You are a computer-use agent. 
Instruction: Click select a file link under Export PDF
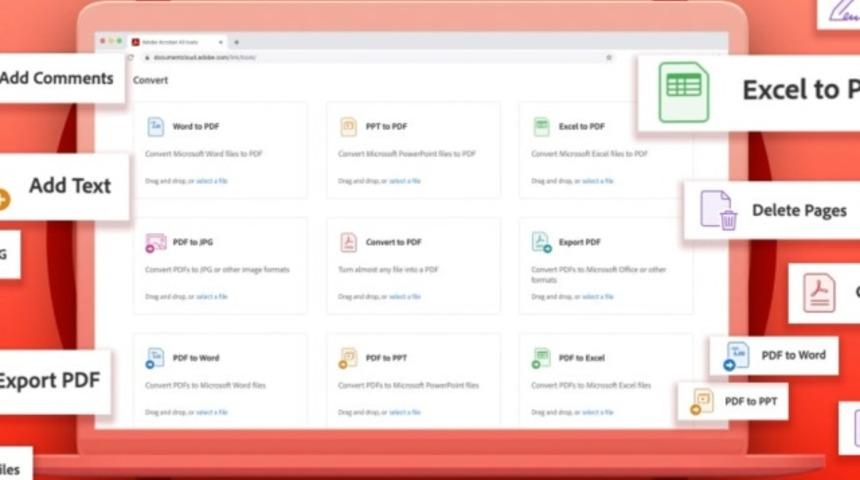(598, 297)
